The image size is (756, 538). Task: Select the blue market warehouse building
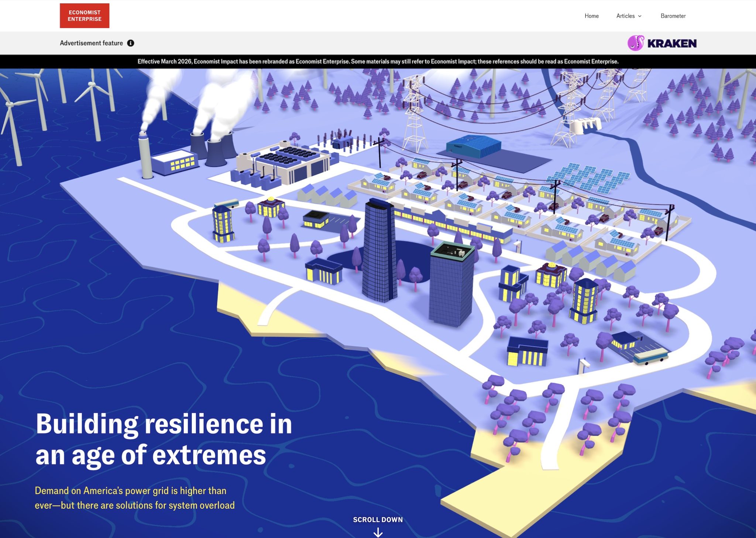click(x=474, y=146)
